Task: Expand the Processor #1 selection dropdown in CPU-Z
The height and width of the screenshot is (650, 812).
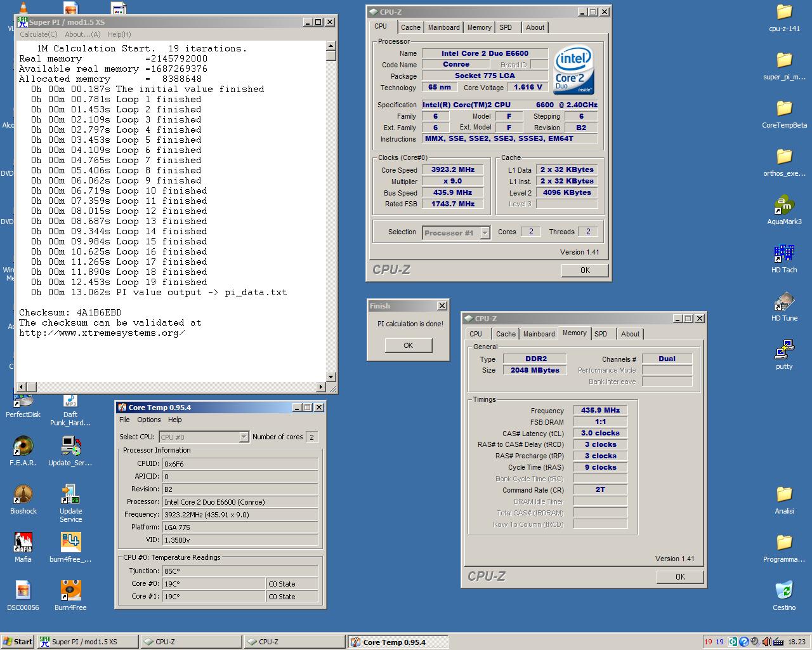Action: [x=485, y=233]
